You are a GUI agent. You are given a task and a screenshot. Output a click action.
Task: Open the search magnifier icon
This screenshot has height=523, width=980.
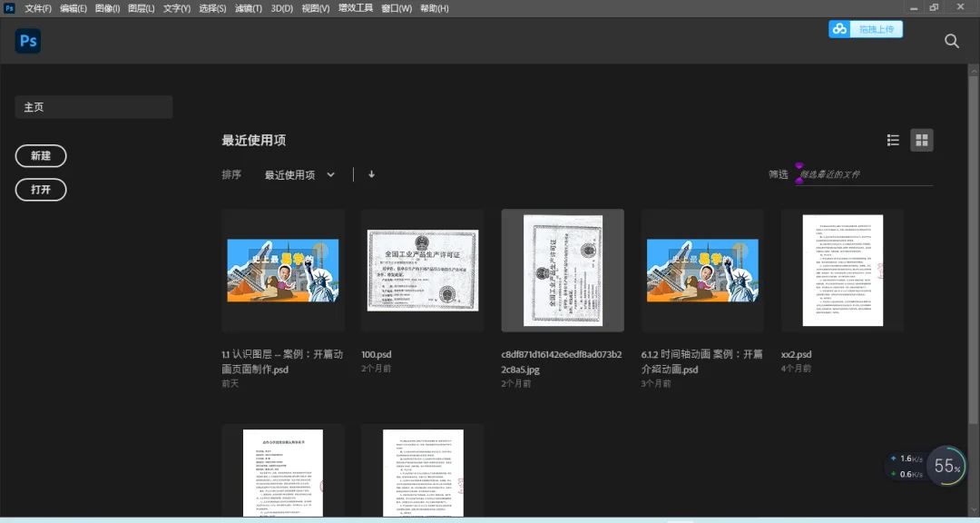951,41
